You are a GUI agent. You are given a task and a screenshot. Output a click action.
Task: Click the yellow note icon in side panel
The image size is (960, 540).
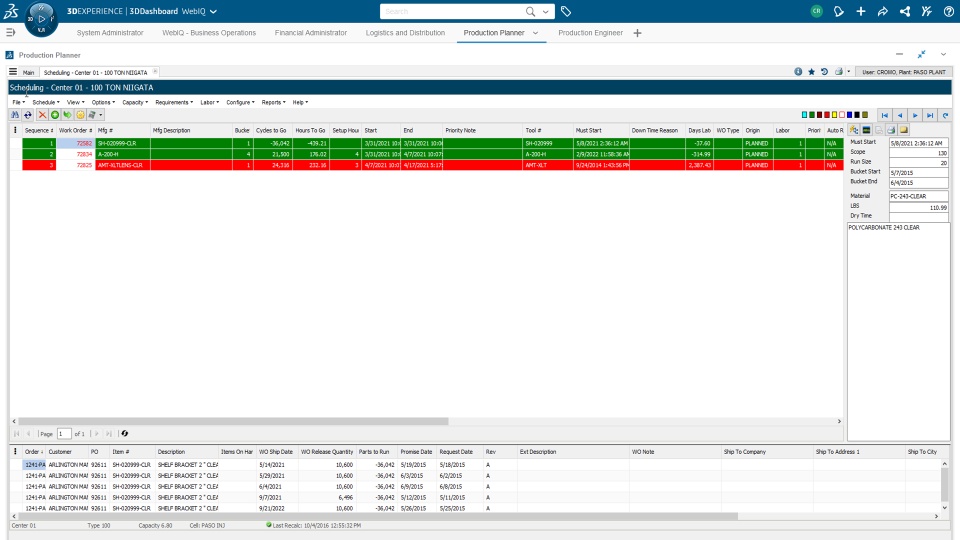click(904, 130)
